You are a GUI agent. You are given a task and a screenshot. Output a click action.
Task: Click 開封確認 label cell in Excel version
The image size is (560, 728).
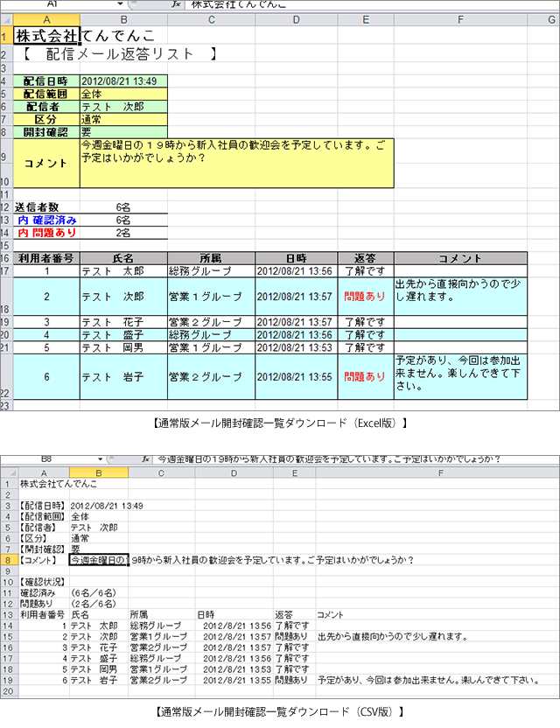[46, 132]
